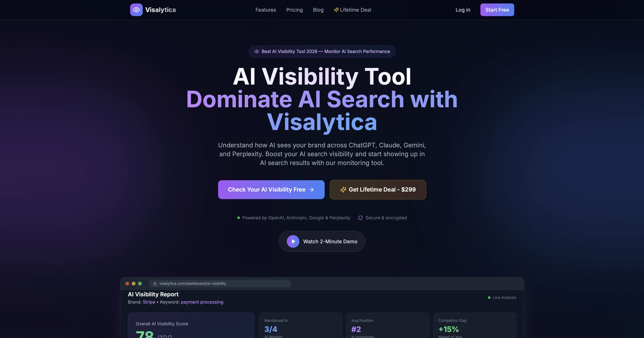
Task: Click the play icon on Watch 2-Minute Demo
Action: pyautogui.click(x=293, y=241)
